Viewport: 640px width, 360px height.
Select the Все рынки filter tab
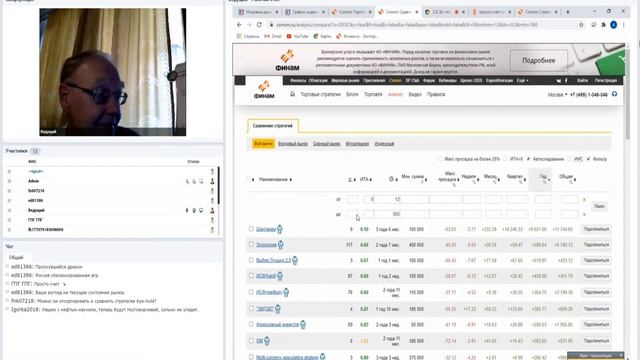[263, 144]
